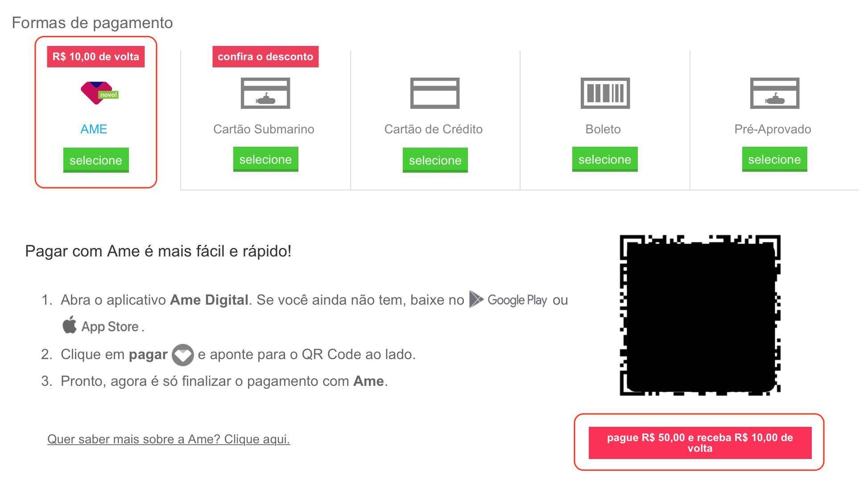Screen dimensions: 868x496
Task: Select Cartão de Crédito via selecione button
Action: [435, 160]
